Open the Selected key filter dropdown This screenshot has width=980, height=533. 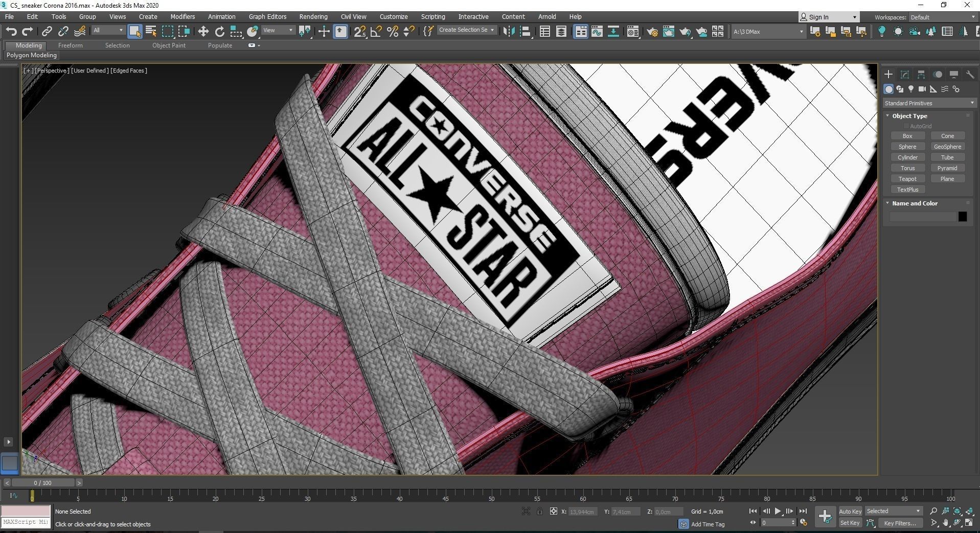point(893,511)
